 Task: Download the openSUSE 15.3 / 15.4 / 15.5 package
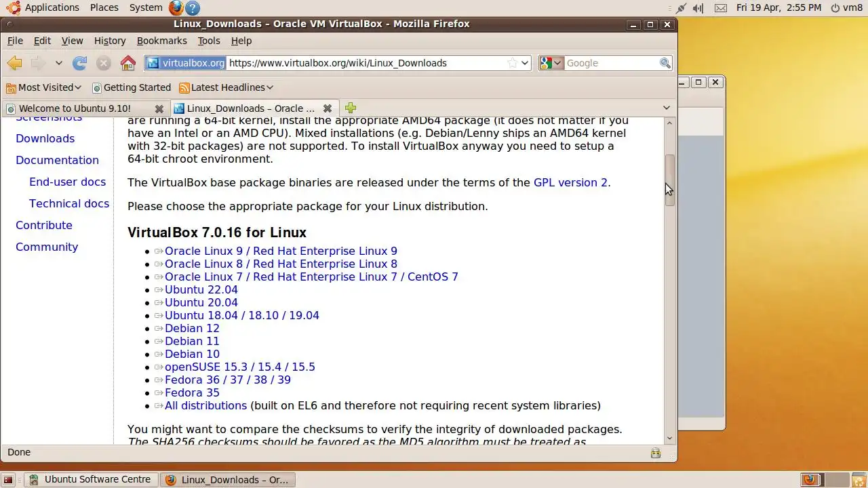240,367
